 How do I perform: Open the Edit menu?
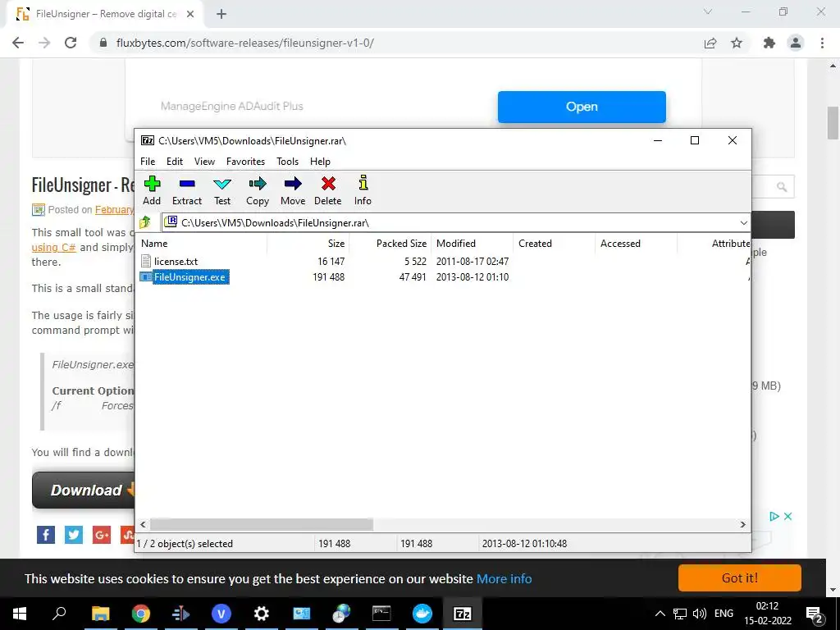tap(175, 162)
